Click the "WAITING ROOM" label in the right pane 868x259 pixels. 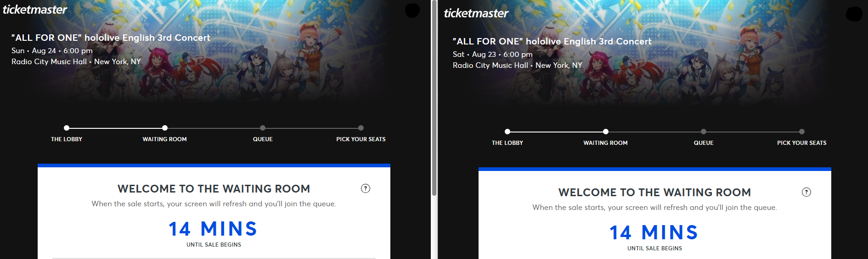tap(605, 143)
